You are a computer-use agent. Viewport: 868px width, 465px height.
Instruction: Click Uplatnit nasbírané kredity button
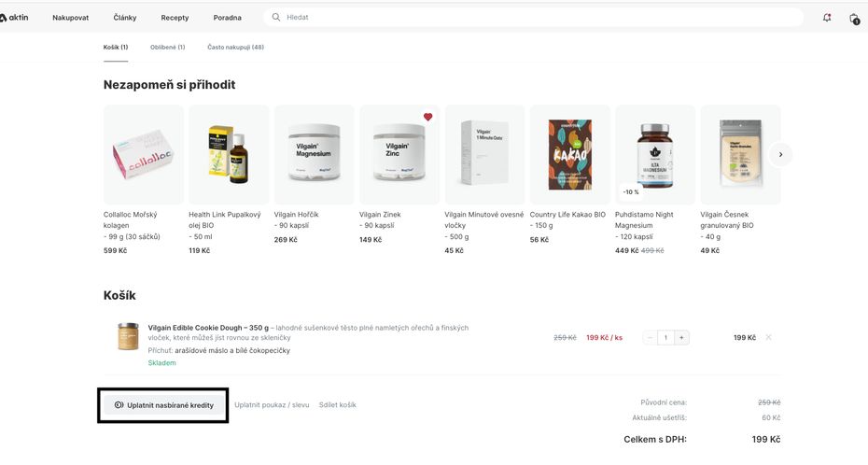(x=163, y=405)
